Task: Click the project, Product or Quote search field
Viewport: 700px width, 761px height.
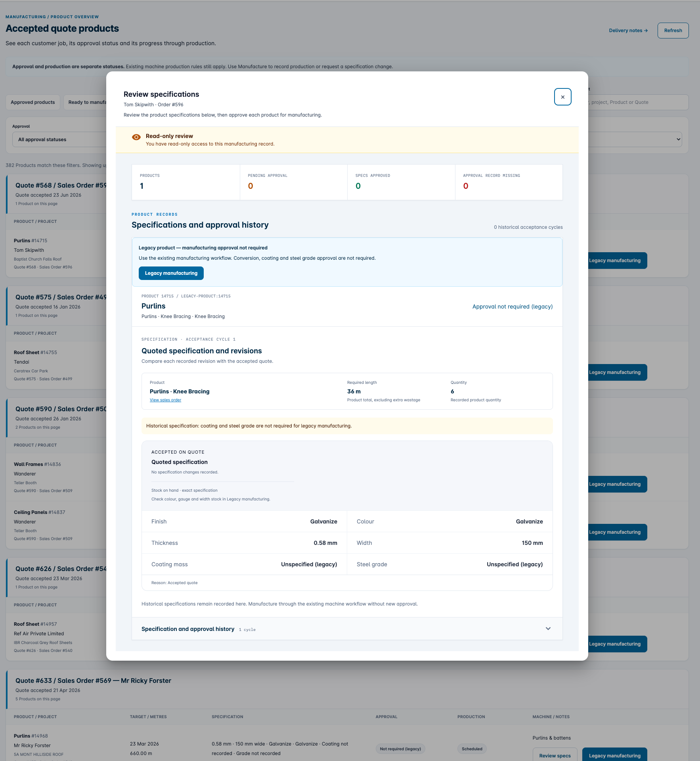Action: click(638, 102)
